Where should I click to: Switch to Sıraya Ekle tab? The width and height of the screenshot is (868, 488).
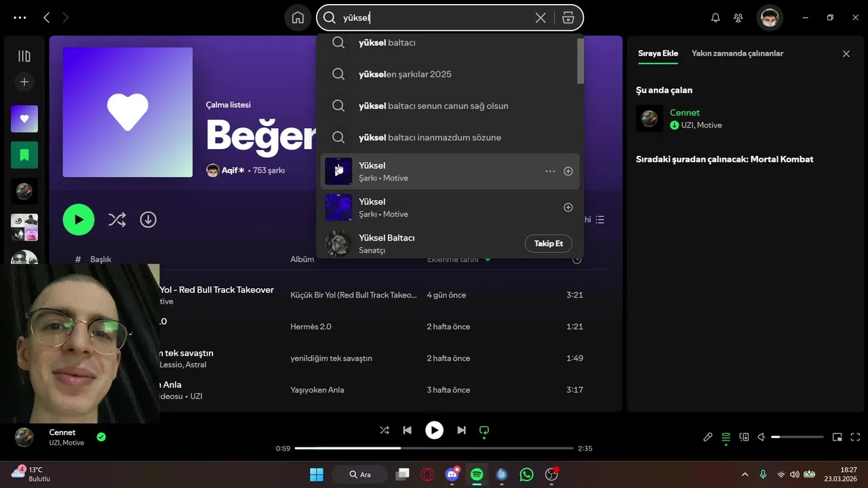tap(658, 54)
